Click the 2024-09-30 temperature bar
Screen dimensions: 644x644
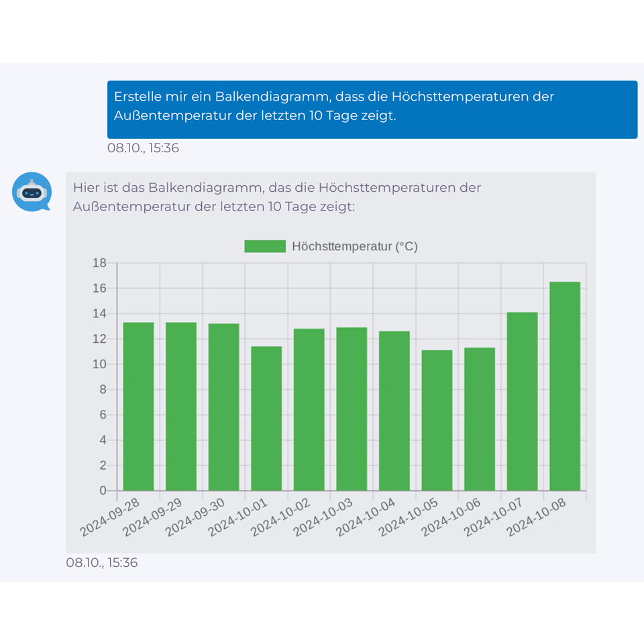pos(223,407)
